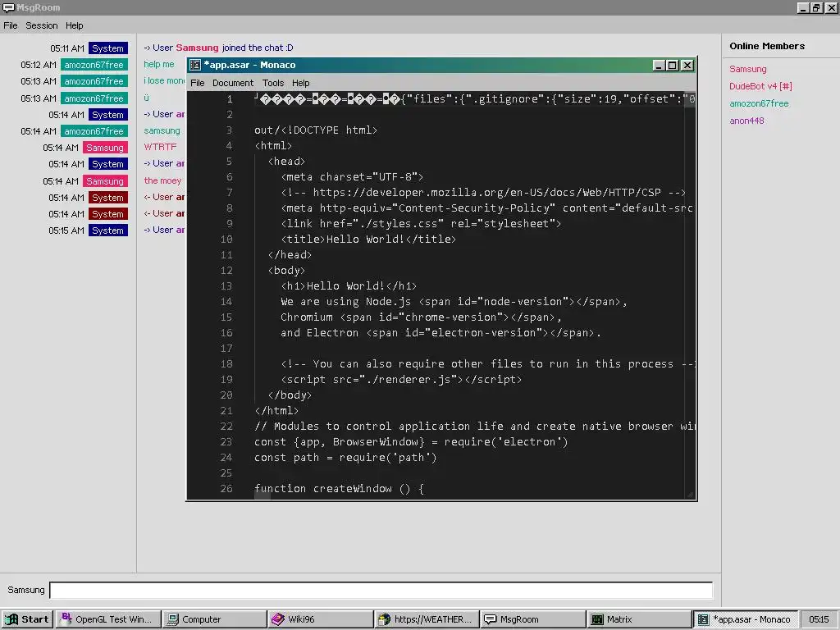Image resolution: width=840 pixels, height=630 pixels.
Task: Open the Session menu in MsgRoom
Action: [x=41, y=25]
